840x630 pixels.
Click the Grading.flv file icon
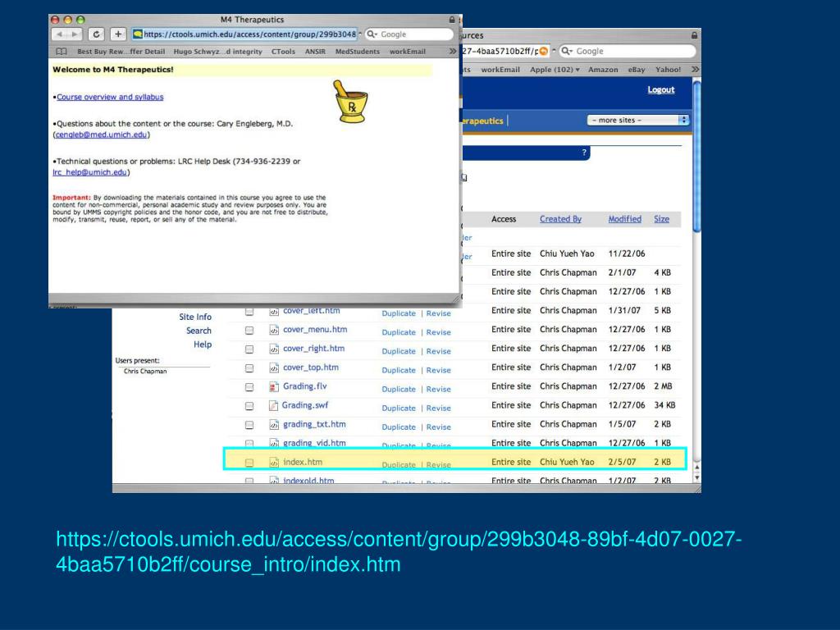(x=274, y=387)
